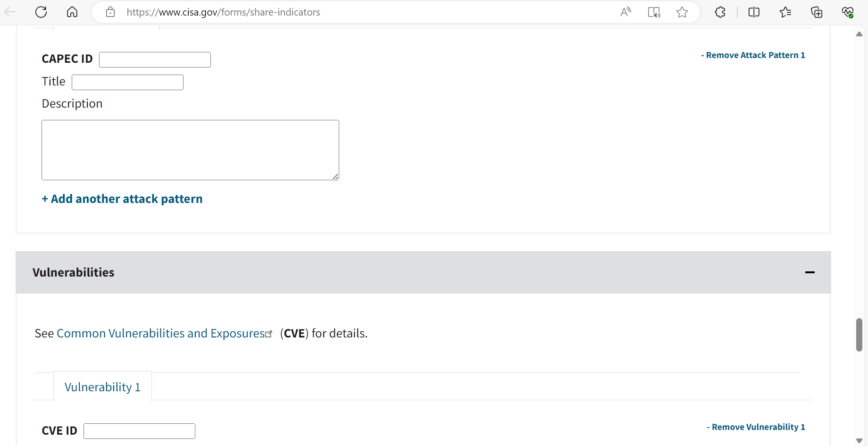Viewport: 868px width, 446px height.
Task: Click the browser back arrow
Action: [10, 12]
